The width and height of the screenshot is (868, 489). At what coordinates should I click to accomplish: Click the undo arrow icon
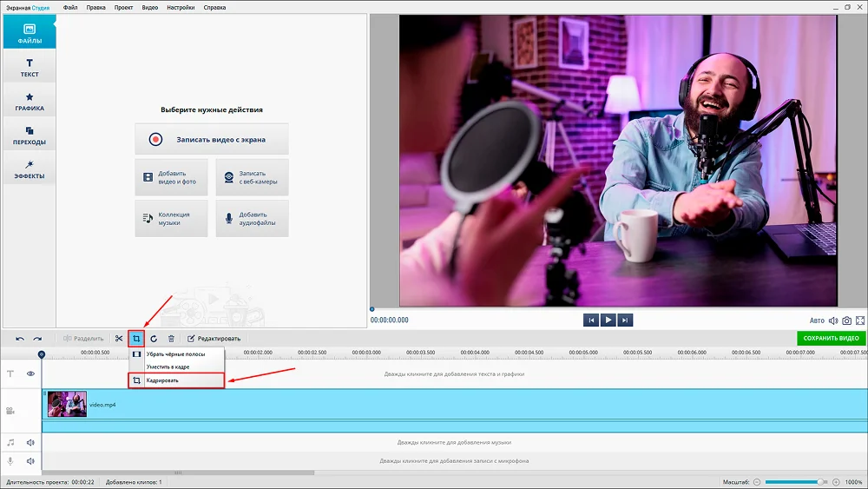(20, 339)
